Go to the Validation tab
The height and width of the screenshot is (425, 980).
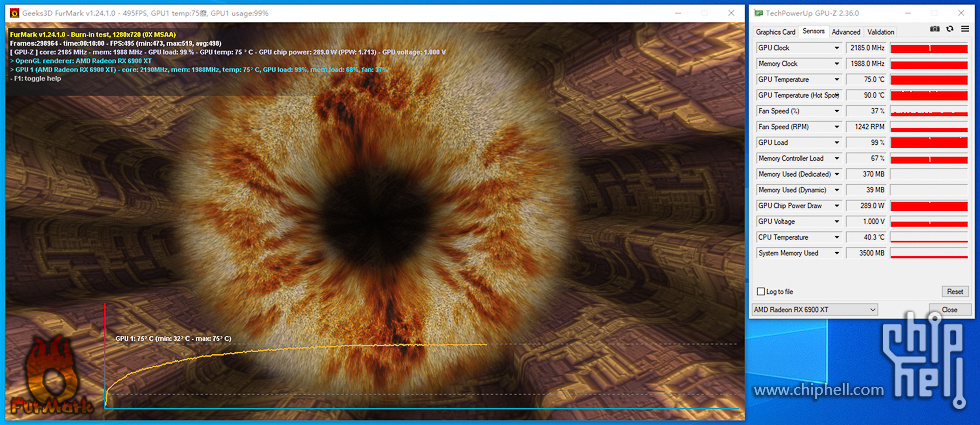click(881, 32)
